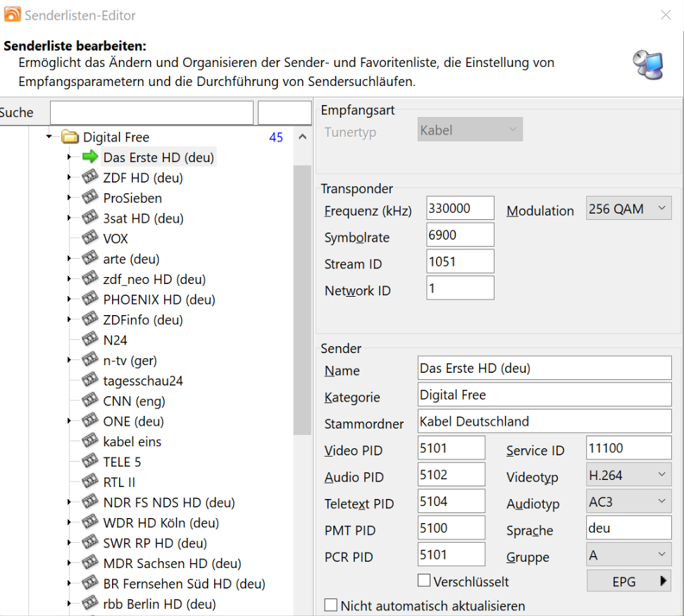Open the Modulation 256 QAM dropdown
684x616 pixels.
(628, 208)
